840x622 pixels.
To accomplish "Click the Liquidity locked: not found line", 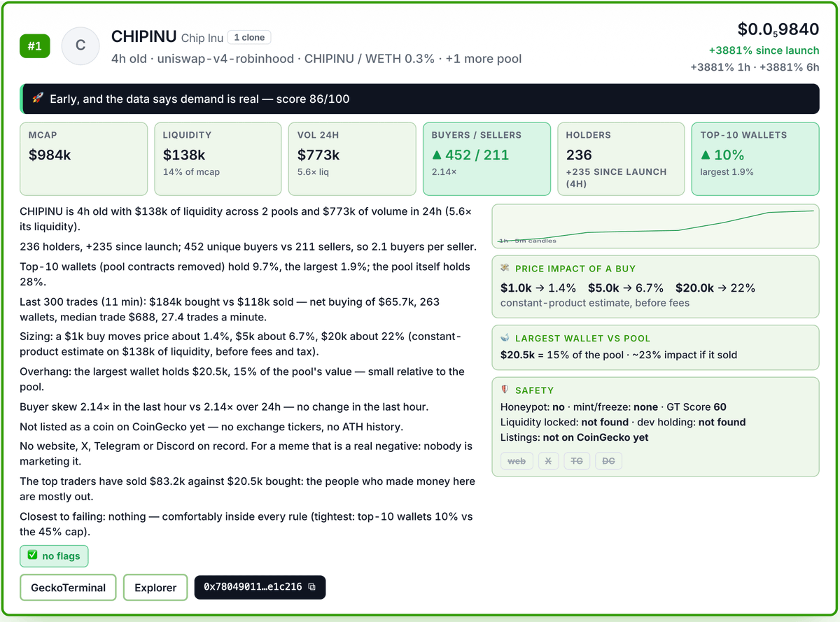I will 623,422.
